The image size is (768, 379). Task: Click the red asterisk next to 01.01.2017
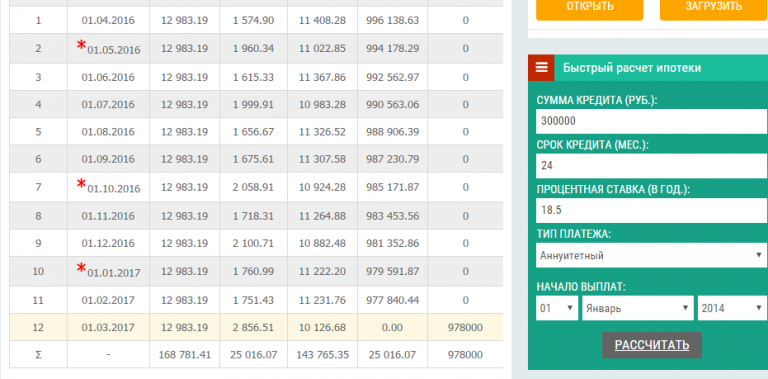(81, 268)
